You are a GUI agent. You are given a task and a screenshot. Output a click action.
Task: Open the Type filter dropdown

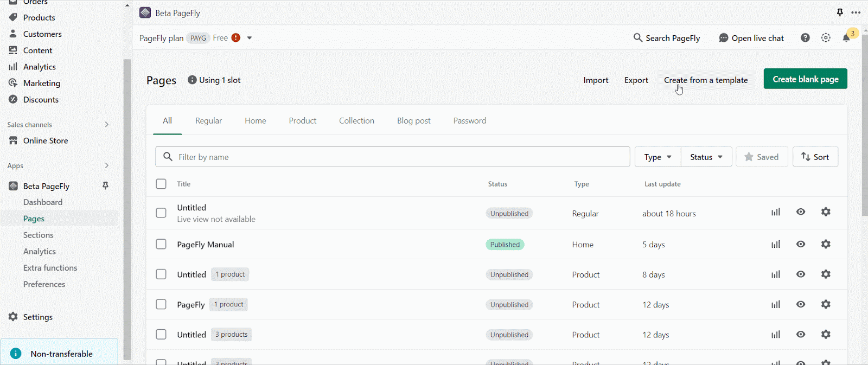(658, 157)
